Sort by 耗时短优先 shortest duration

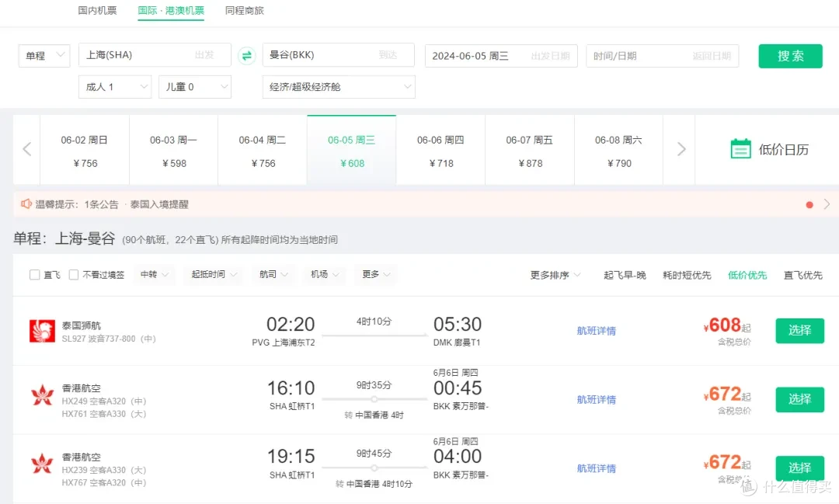tap(687, 275)
